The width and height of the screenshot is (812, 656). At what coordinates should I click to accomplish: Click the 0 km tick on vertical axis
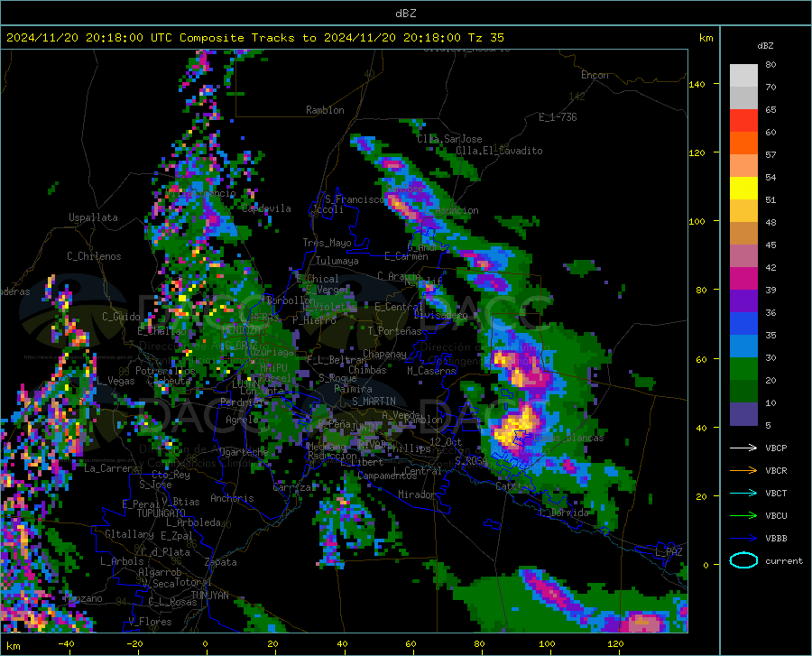pos(706,565)
